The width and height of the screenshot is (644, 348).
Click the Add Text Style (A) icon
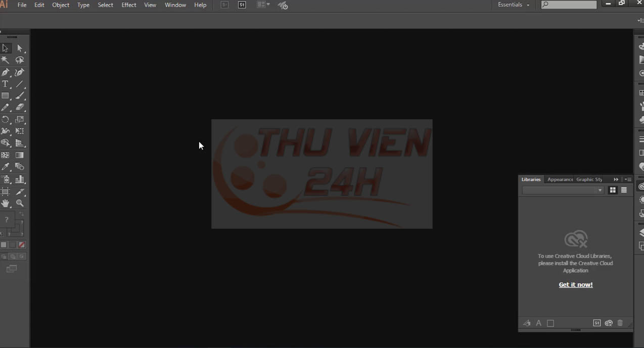point(539,323)
